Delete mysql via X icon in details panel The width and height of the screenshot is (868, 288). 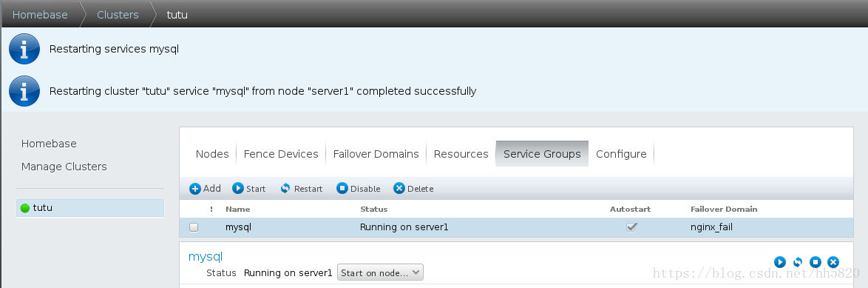pos(833,262)
